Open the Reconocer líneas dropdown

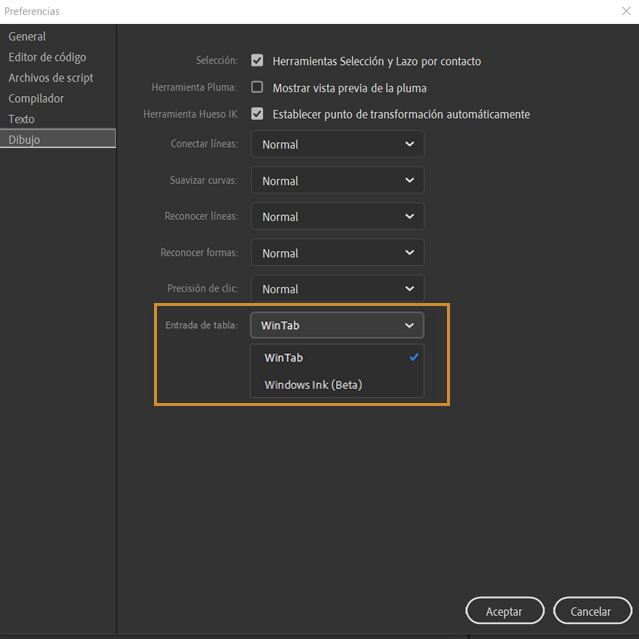(337, 217)
